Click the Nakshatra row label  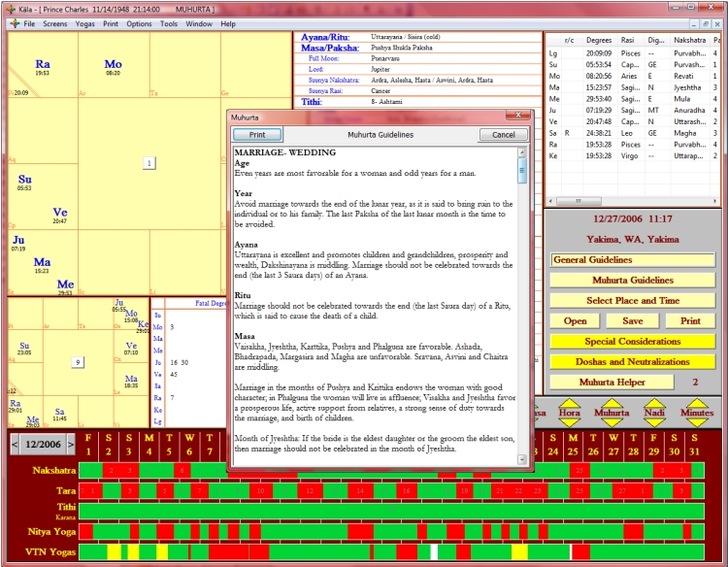pyautogui.click(x=53, y=471)
